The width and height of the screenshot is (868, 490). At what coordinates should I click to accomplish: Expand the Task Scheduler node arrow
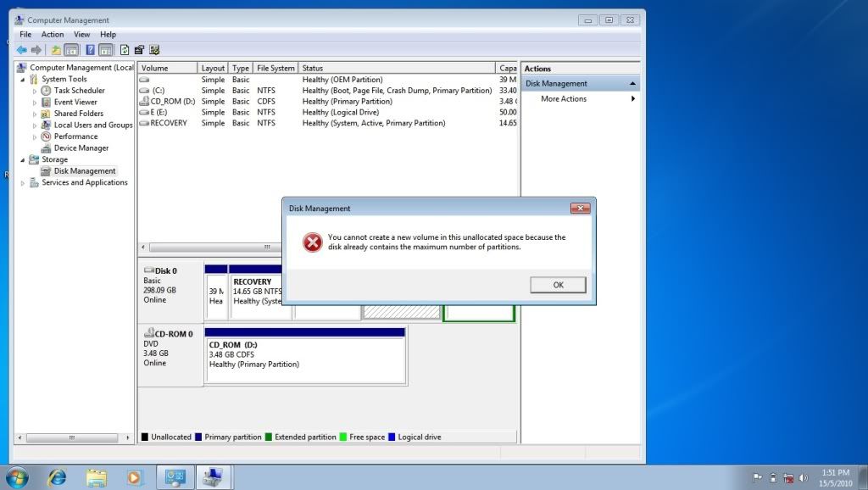(x=35, y=91)
